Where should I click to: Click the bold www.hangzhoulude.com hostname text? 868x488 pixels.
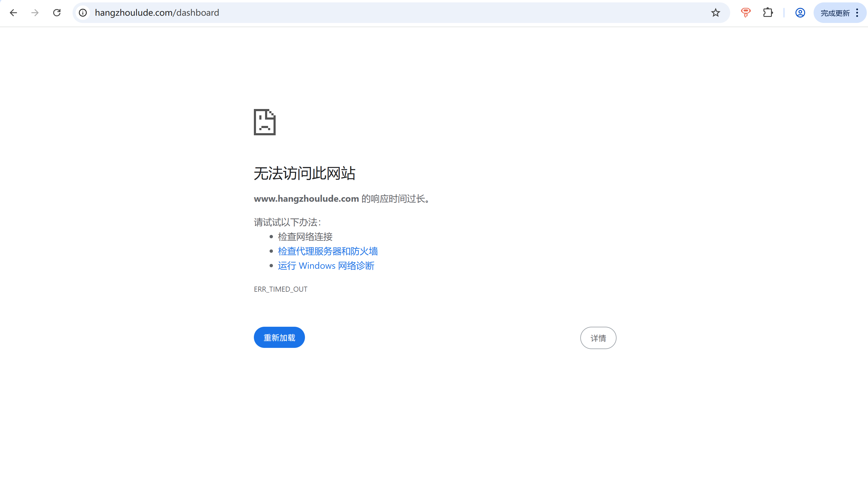click(x=306, y=199)
